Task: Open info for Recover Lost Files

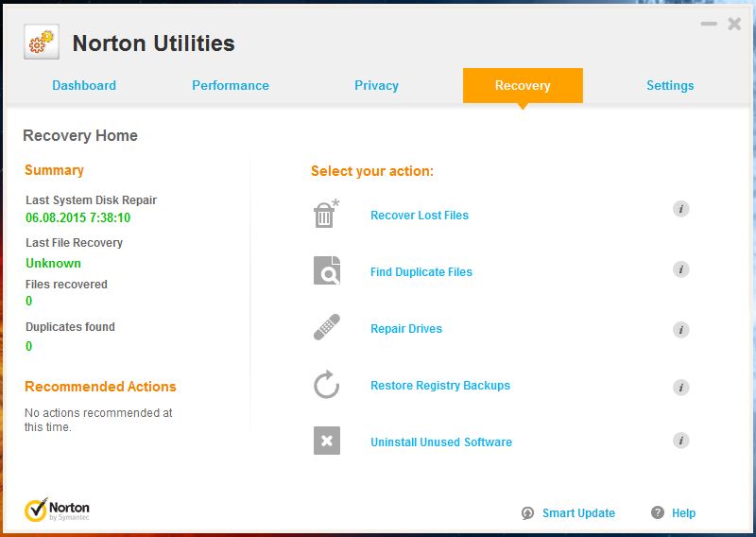Action: pyautogui.click(x=680, y=209)
